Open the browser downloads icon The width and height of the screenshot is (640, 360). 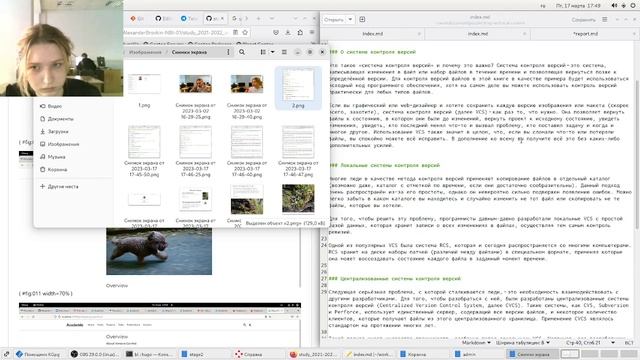click(x=288, y=32)
